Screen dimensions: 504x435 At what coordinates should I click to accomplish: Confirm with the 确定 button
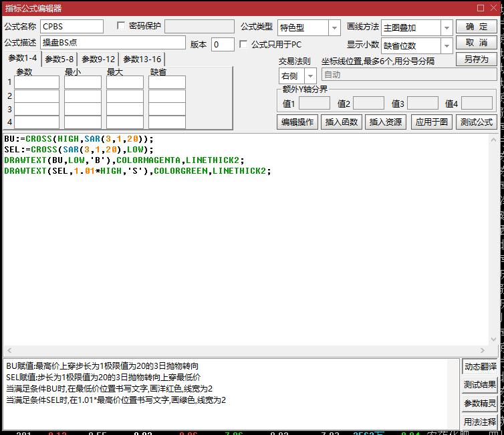pos(477,27)
